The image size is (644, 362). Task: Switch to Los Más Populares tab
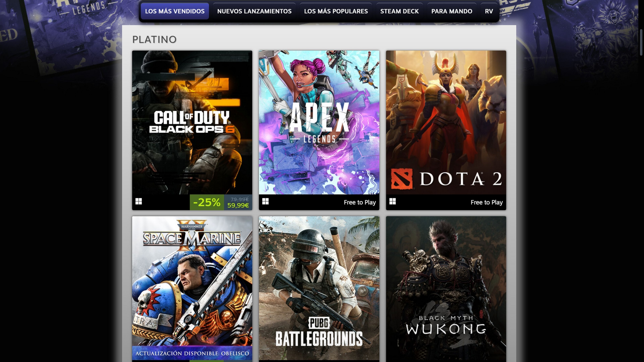336,11
